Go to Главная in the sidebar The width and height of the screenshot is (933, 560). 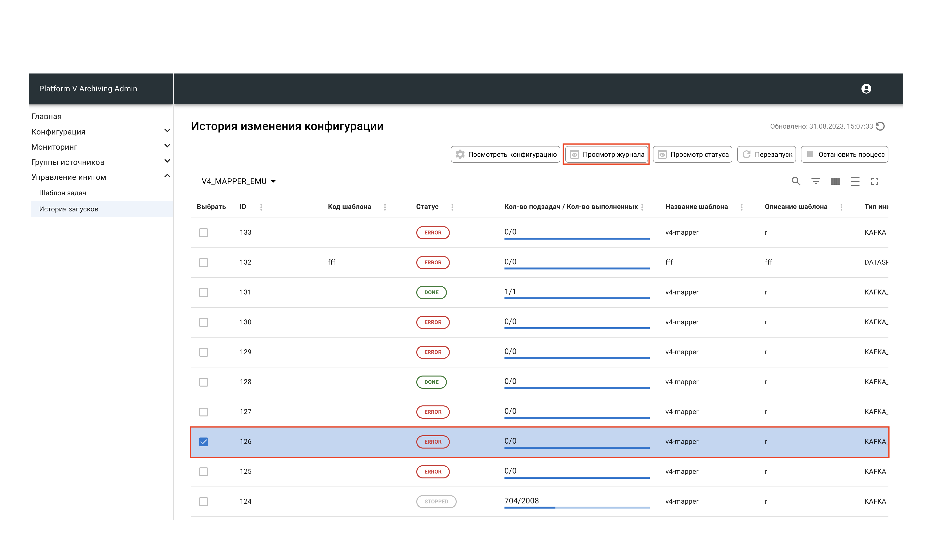coord(46,116)
